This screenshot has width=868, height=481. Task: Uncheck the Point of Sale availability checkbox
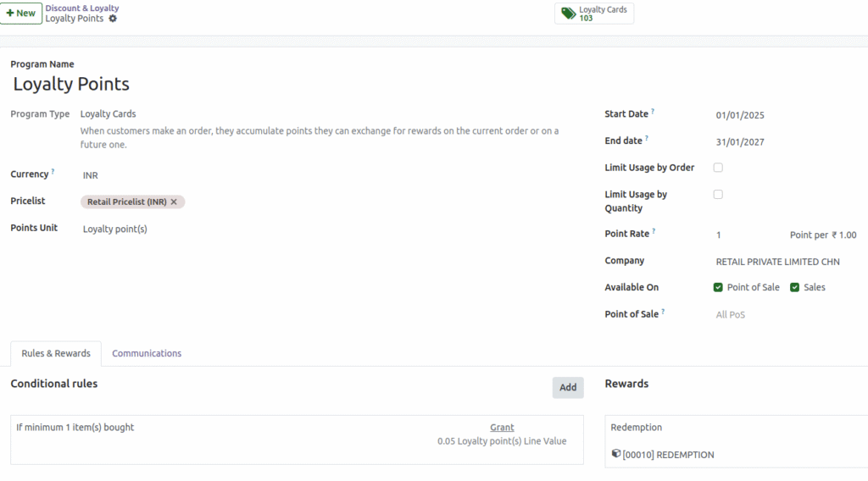(x=718, y=288)
